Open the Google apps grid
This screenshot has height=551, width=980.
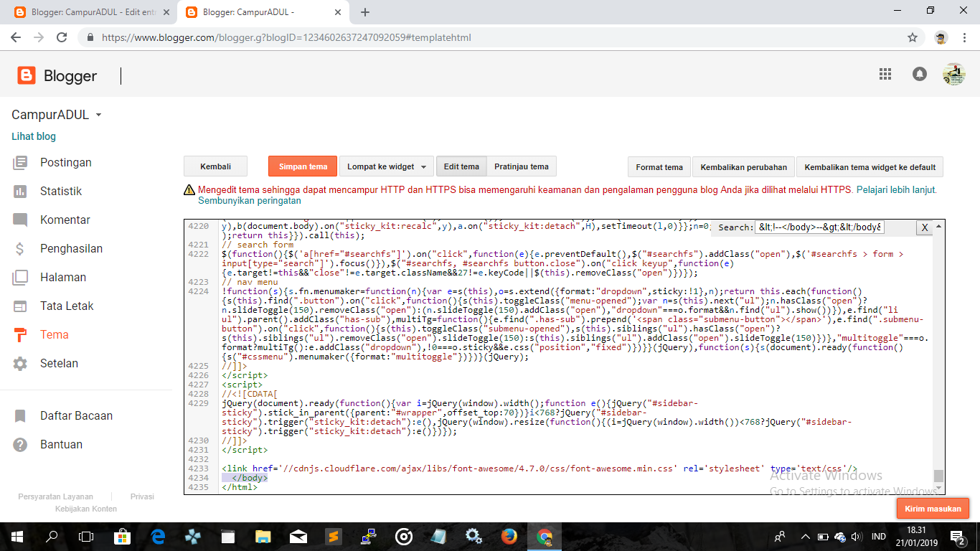pyautogui.click(x=885, y=74)
